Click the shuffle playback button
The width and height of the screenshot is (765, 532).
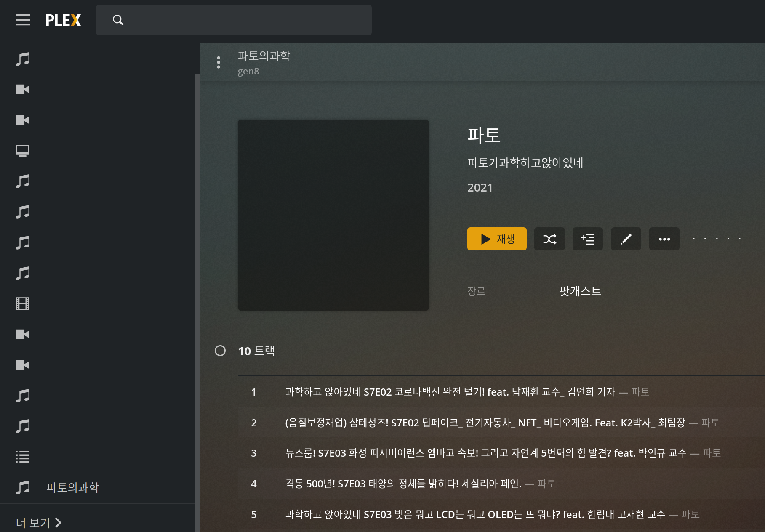click(x=549, y=239)
